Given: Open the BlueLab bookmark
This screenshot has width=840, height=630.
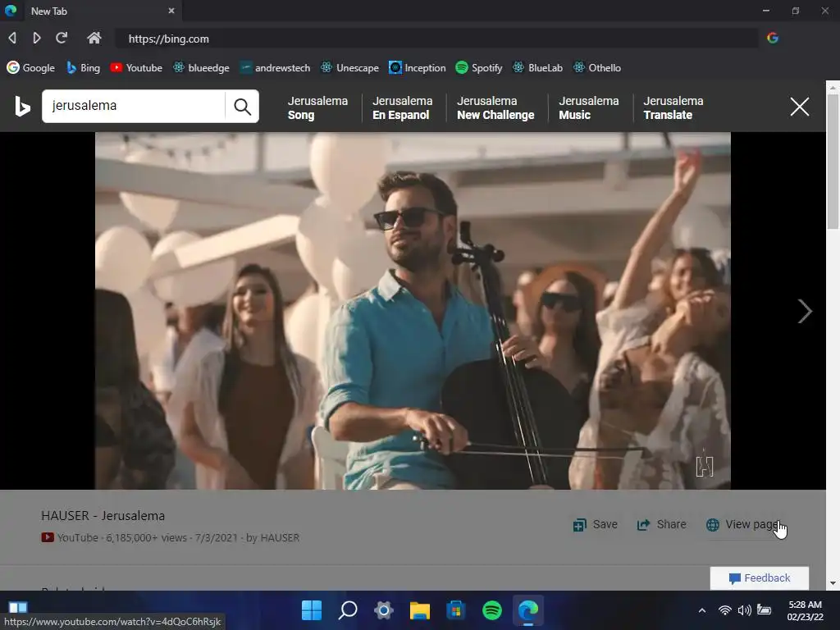Looking at the screenshot, I should tap(538, 68).
